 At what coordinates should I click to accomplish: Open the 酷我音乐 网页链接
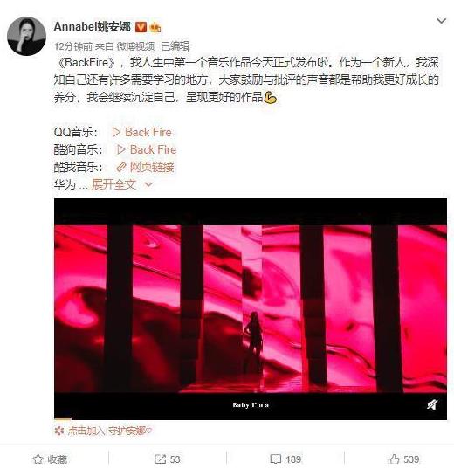point(145,167)
